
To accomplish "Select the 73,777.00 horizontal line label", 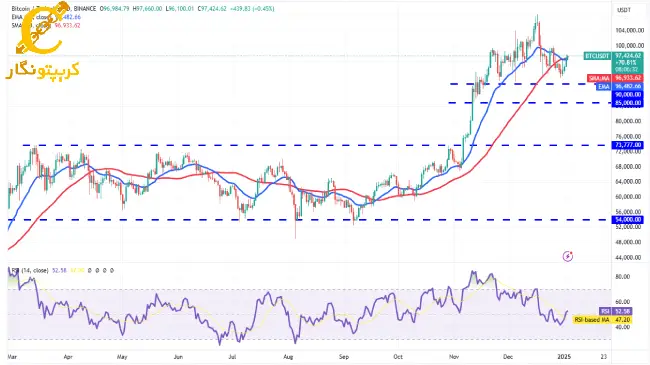I will tap(627, 145).
